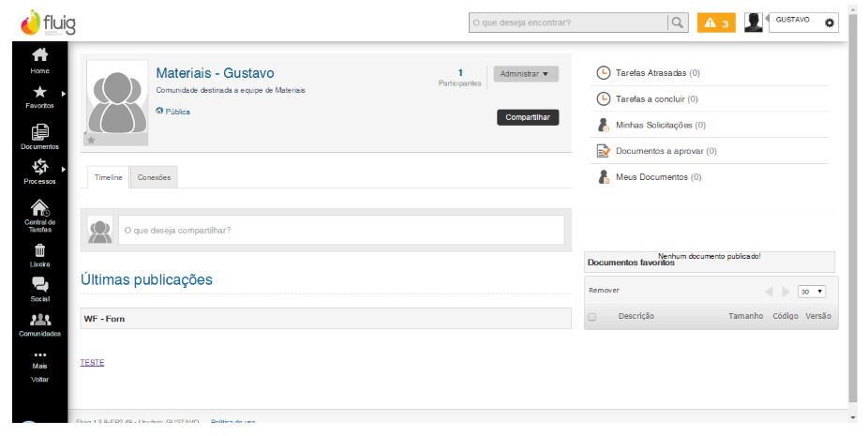Open the TESTE link

coord(92,362)
